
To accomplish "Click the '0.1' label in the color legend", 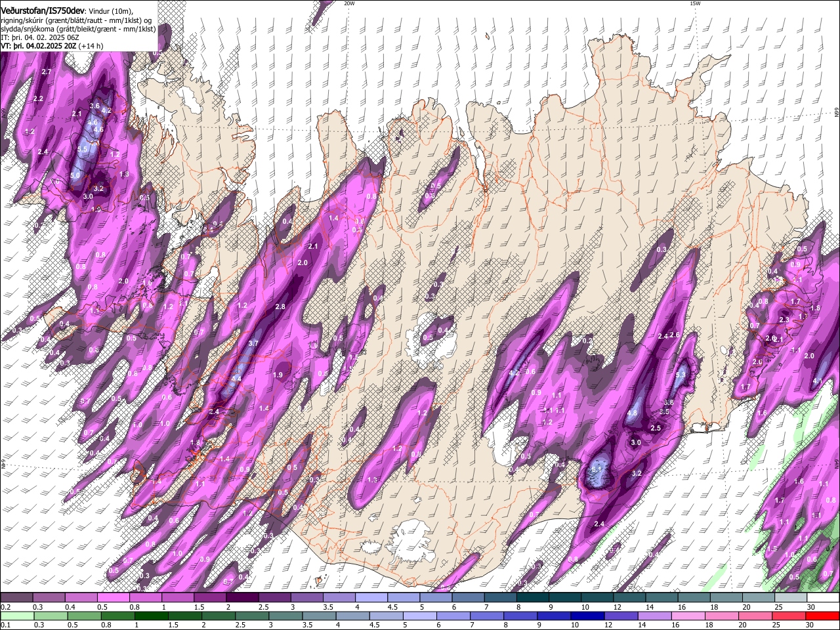I will (x=5, y=625).
